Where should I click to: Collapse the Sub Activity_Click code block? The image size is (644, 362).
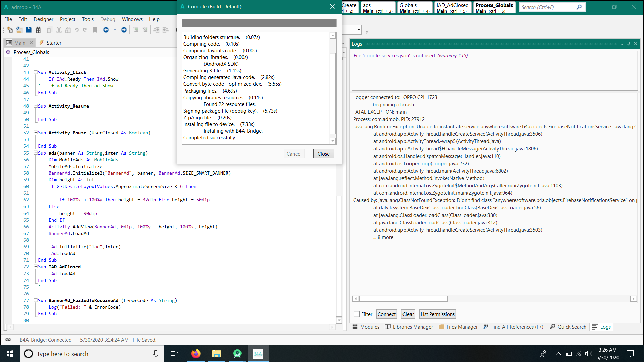(x=35, y=72)
